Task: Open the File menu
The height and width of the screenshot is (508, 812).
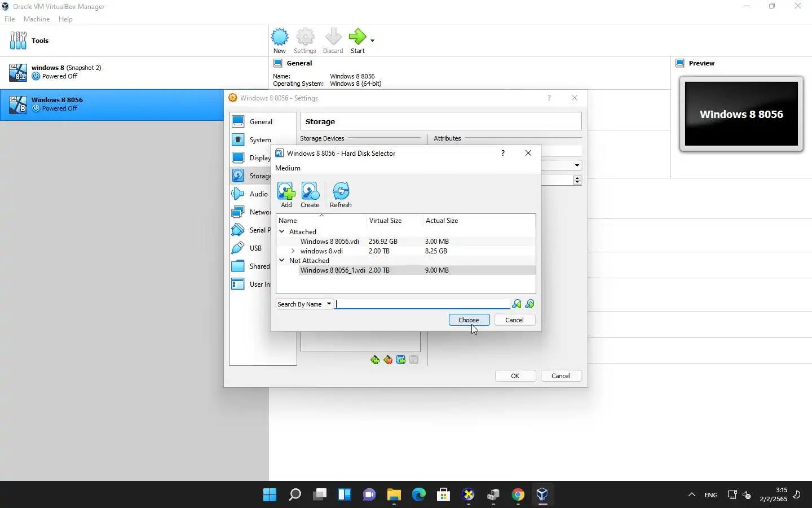Action: click(10, 19)
